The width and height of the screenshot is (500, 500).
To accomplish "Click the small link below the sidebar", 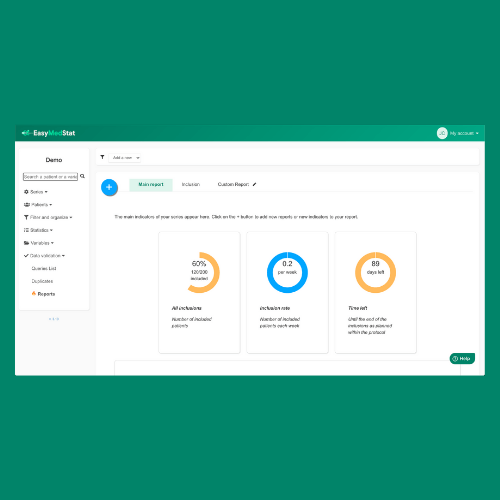I will pyautogui.click(x=54, y=319).
